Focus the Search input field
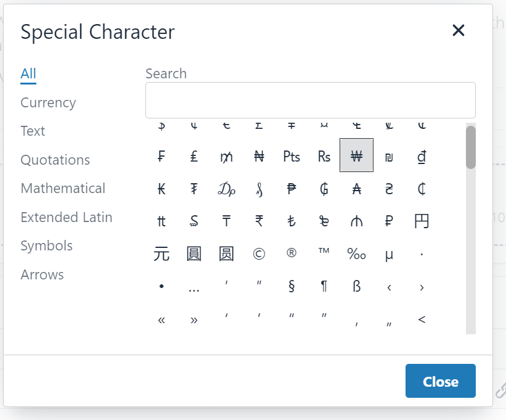This screenshot has width=506, height=420. coord(310,100)
